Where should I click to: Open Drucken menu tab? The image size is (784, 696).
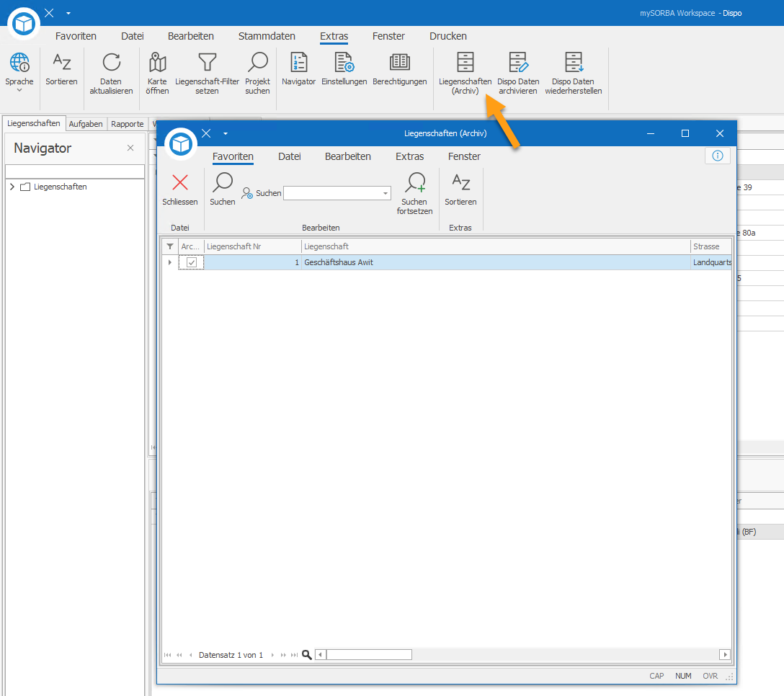pos(448,36)
